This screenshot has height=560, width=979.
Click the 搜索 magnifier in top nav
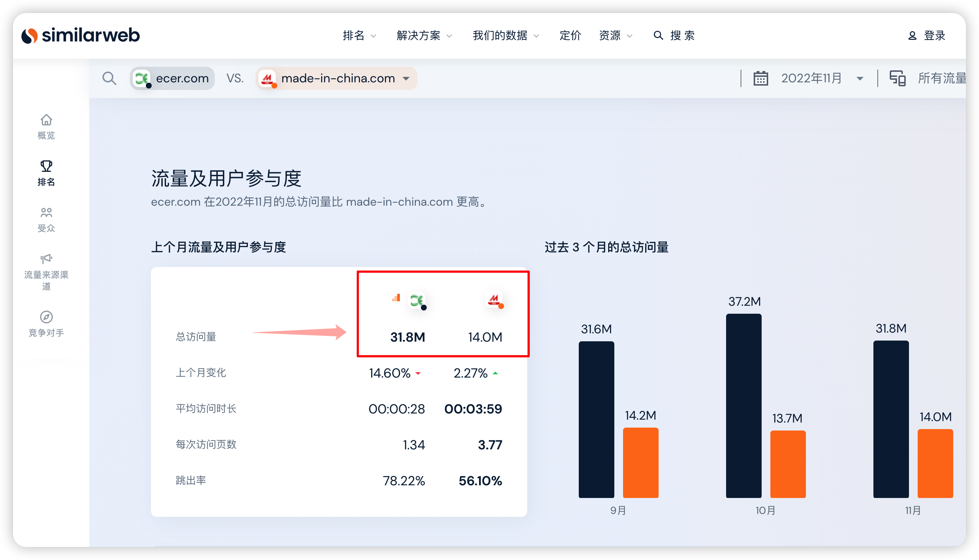click(658, 36)
